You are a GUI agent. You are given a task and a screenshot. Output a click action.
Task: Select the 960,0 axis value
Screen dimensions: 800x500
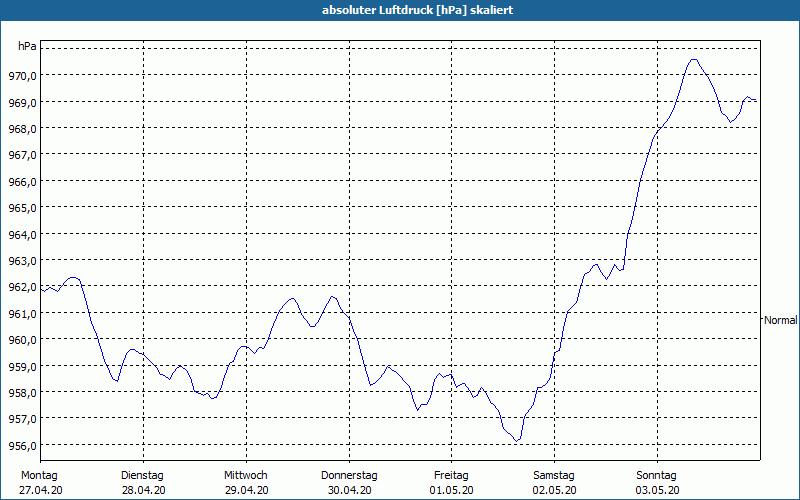[22, 340]
